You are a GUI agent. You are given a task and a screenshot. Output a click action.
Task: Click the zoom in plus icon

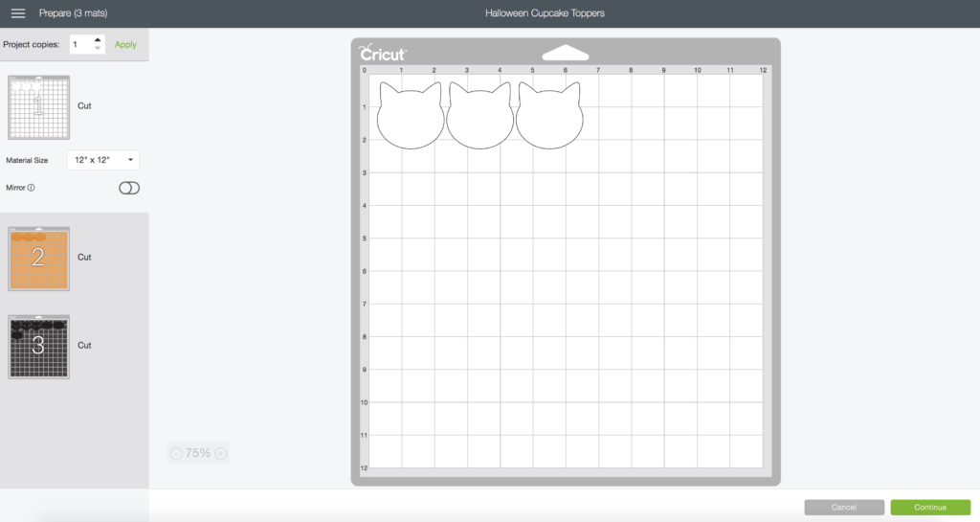(221, 454)
